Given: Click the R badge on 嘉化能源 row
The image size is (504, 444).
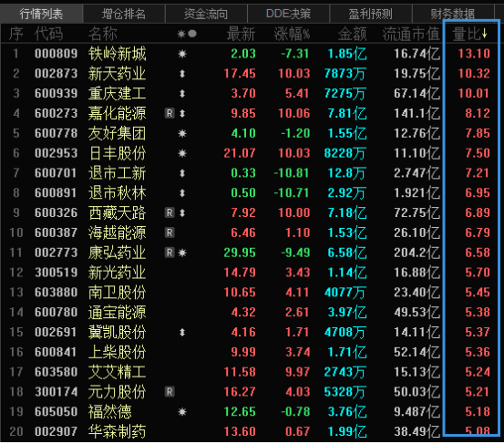Looking at the screenshot, I should (x=170, y=113).
